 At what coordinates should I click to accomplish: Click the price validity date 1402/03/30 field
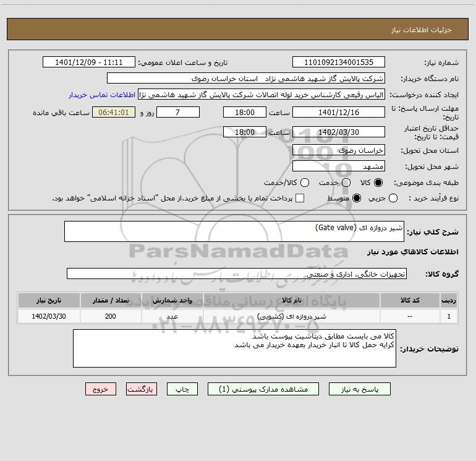click(x=339, y=132)
